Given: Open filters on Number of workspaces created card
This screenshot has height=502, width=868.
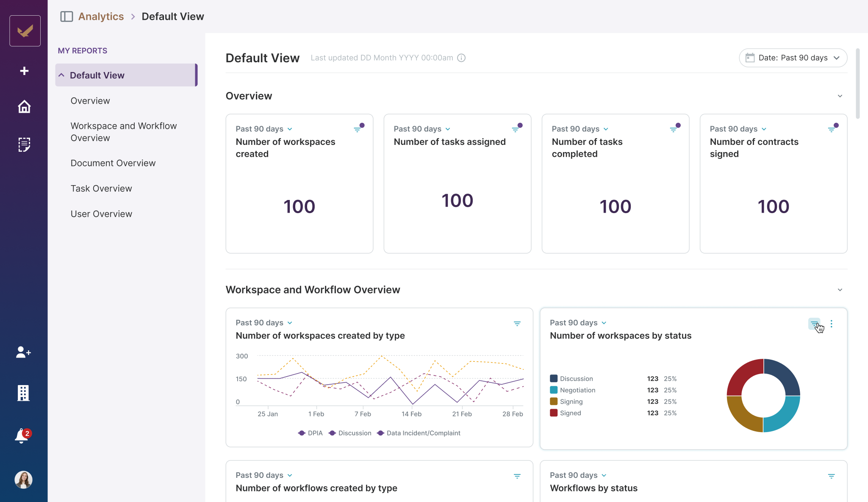Looking at the screenshot, I should [358, 129].
